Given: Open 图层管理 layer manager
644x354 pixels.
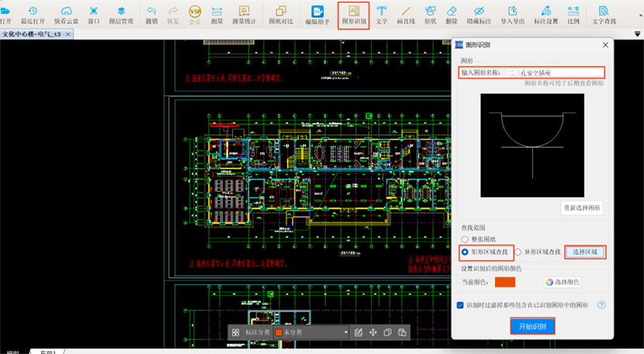Looking at the screenshot, I should (121, 14).
